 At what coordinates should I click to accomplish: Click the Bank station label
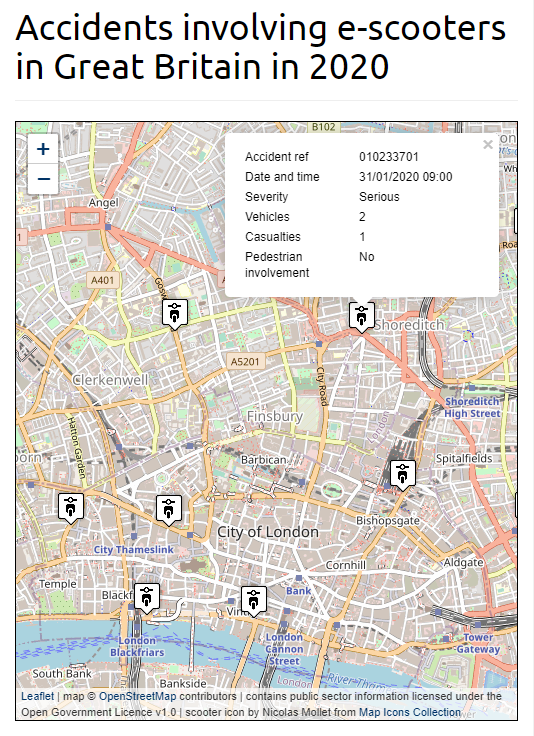pyautogui.click(x=298, y=591)
